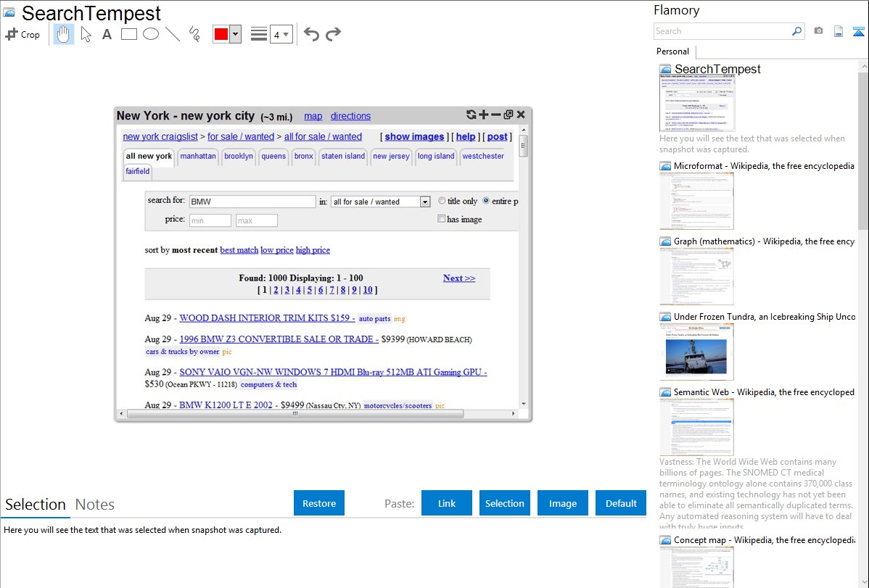Screen dimensions: 869x588
Task: Select the bronx area tab
Action: coord(304,157)
